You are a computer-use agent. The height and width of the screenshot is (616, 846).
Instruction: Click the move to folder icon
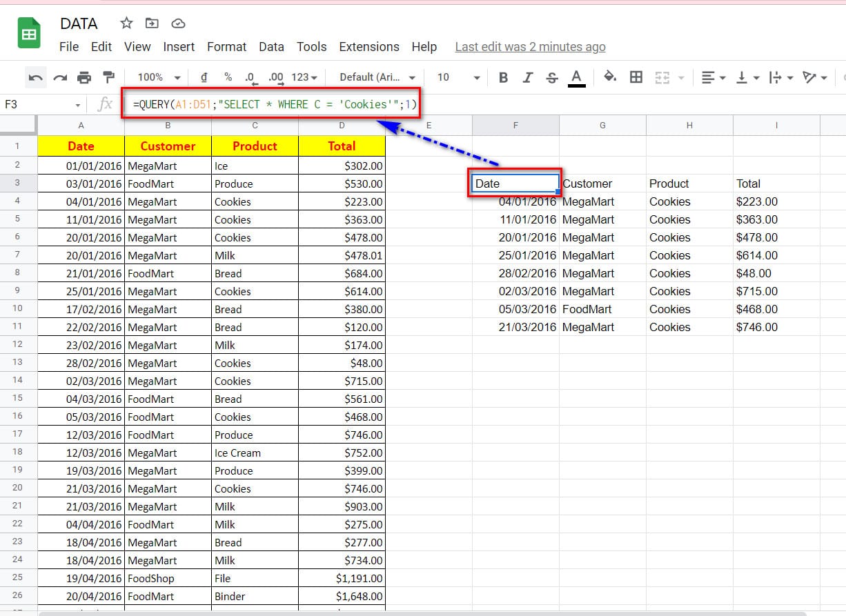152,23
